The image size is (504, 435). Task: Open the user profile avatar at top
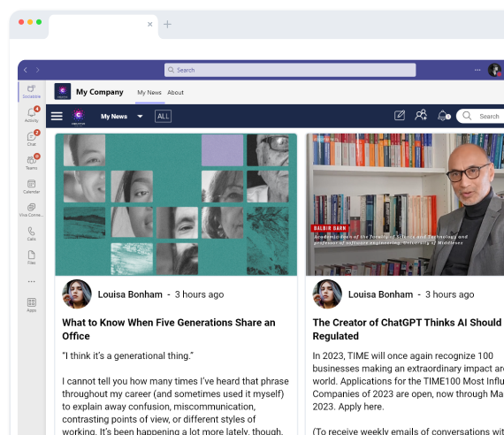click(x=494, y=70)
